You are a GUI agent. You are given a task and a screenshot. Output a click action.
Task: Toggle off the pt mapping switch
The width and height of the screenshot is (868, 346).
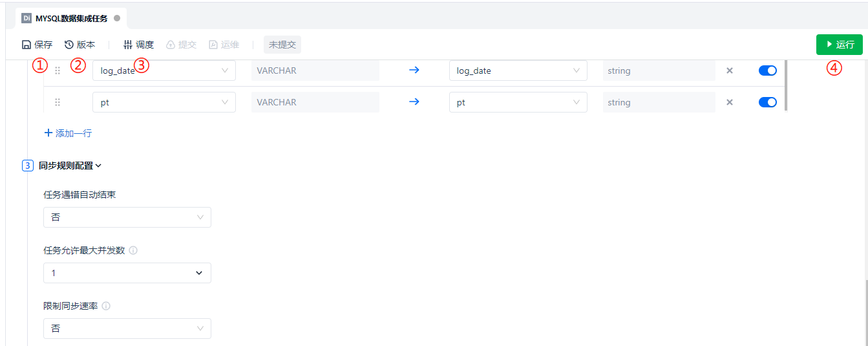[767, 102]
